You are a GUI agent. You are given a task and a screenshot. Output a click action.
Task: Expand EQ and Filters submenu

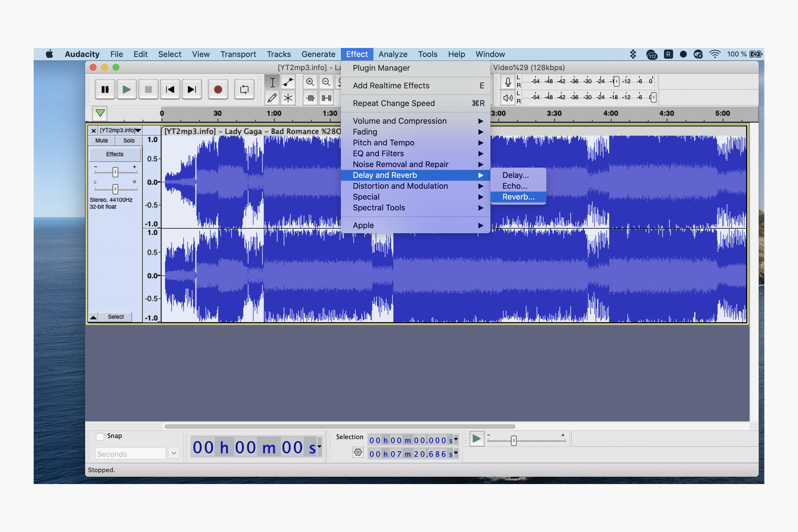(x=416, y=153)
